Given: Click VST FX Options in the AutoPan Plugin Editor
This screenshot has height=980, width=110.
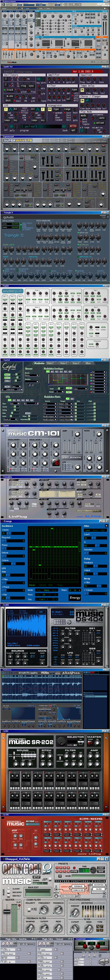Looking at the screenshot, I should coord(27,944).
